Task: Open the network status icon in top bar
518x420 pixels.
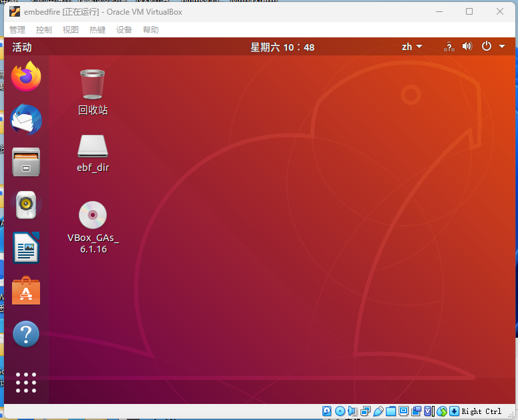Action: click(449, 47)
